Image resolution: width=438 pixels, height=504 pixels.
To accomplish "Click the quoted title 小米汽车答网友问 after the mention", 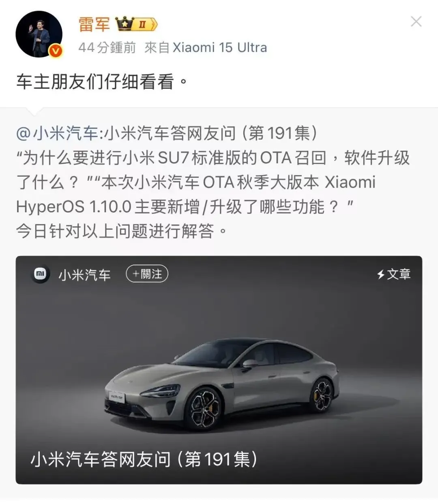I will 170,133.
